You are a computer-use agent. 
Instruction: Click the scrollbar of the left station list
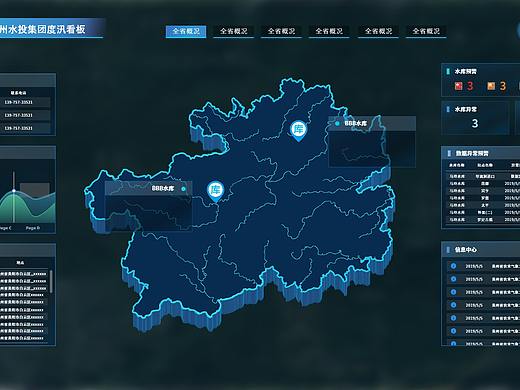[x=51, y=282]
